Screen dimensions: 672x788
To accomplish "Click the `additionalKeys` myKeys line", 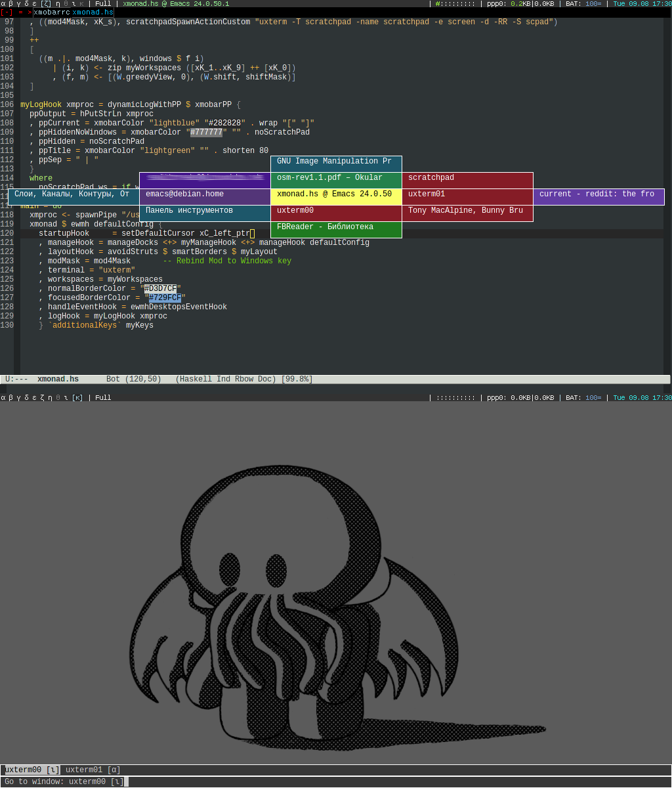I will pyautogui.click(x=96, y=325).
